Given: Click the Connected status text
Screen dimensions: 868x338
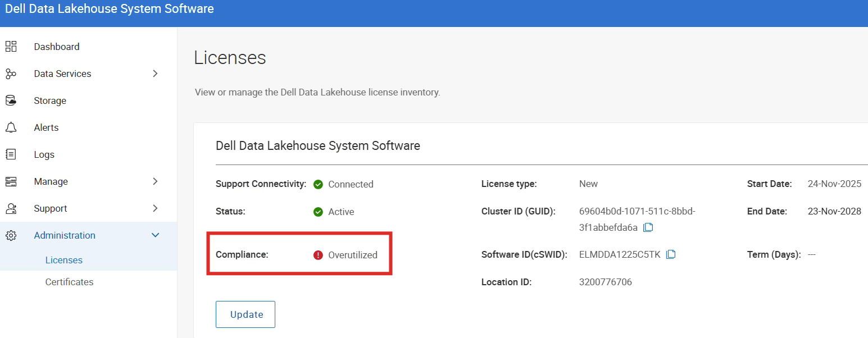Looking at the screenshot, I should (x=351, y=184).
